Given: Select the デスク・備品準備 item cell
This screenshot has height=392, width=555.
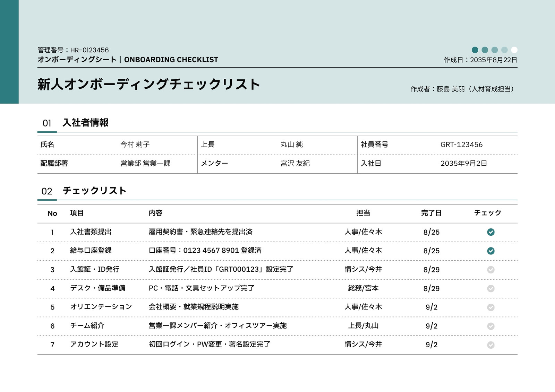Looking at the screenshot, I should click(98, 288).
